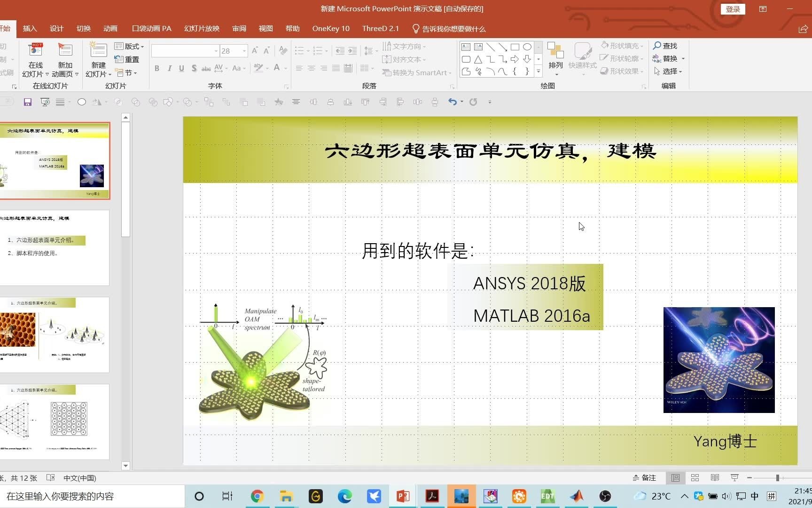
Task: Toggle bold formatting with the B icon
Action: pos(157,68)
